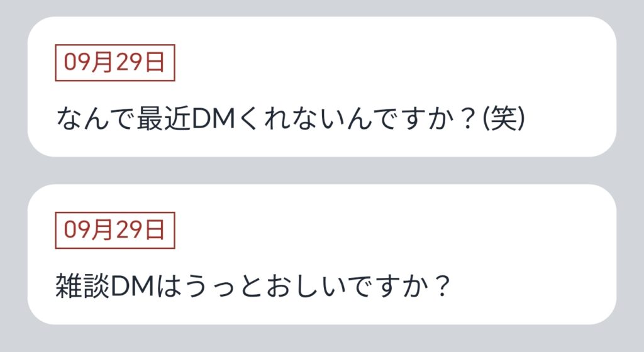Click the gray gap between the two cards
This screenshot has height=352, width=644.
tap(321, 171)
